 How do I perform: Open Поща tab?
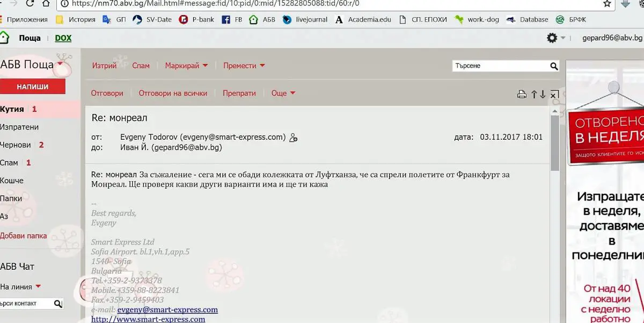coord(30,38)
